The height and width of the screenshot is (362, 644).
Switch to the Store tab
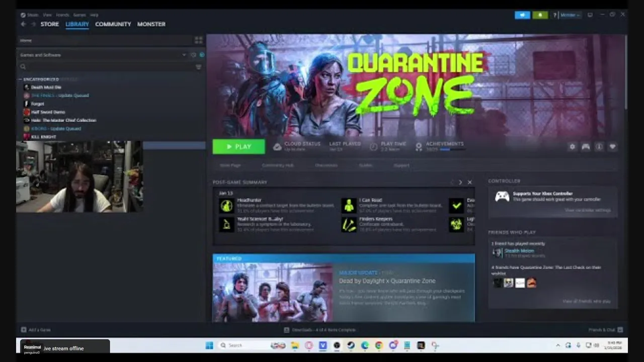[50, 24]
